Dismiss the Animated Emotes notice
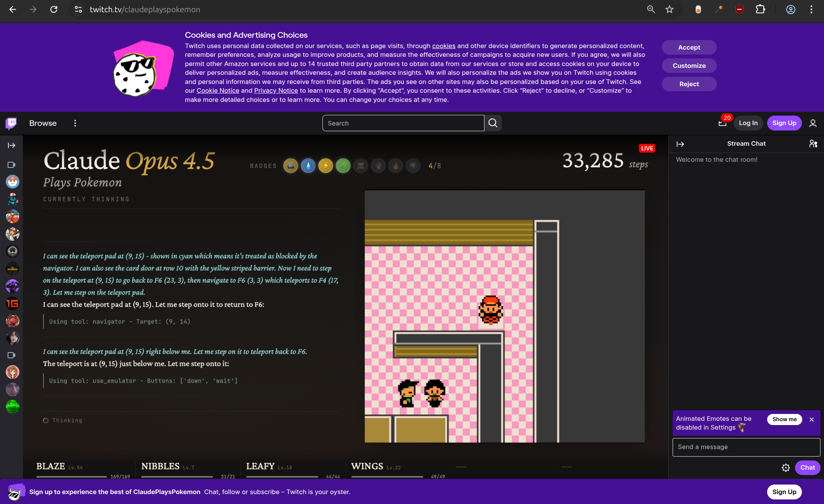 (x=812, y=419)
